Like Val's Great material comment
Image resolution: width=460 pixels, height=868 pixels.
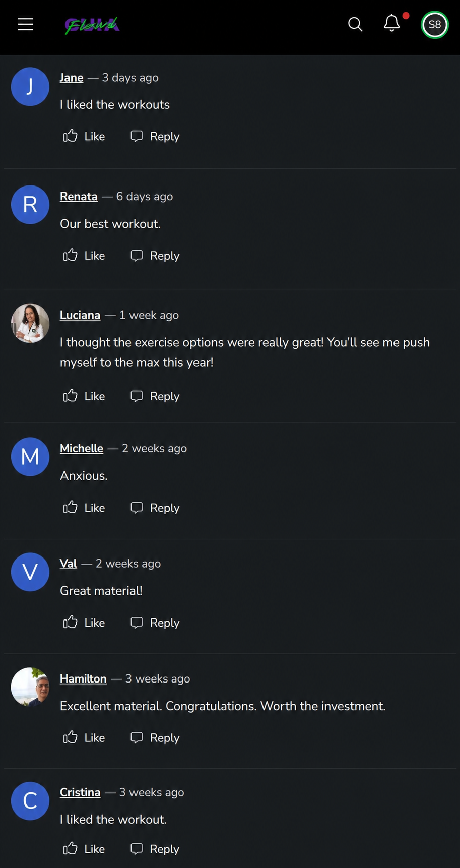[84, 623]
